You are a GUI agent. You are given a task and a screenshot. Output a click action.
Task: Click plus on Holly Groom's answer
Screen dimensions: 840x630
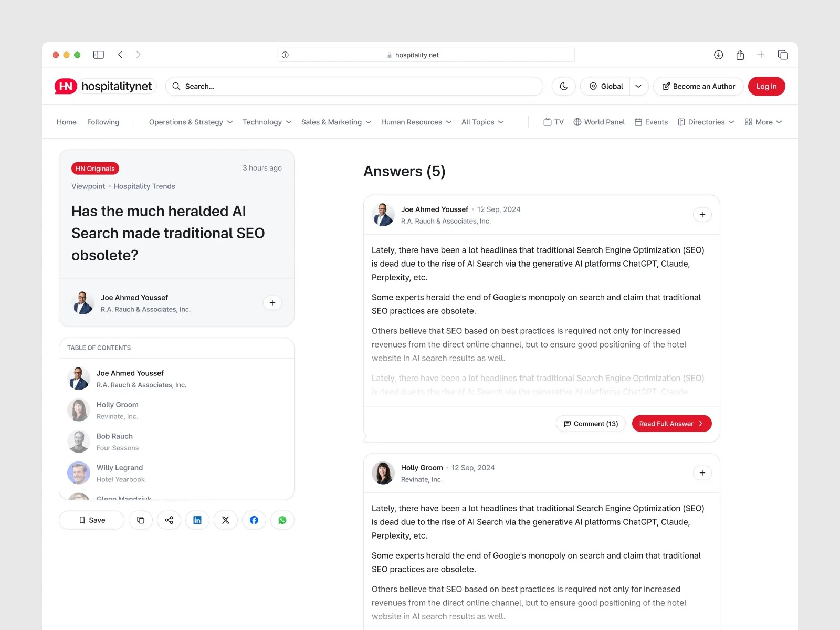702,473
